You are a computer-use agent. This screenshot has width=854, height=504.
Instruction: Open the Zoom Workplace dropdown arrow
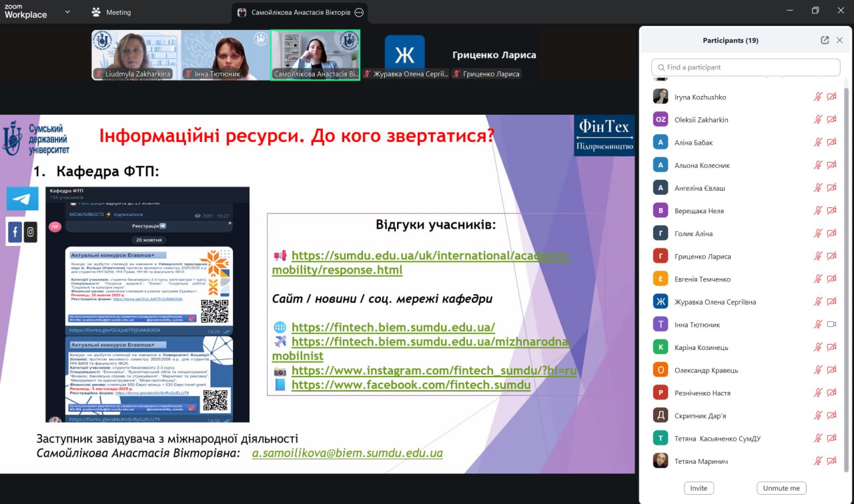click(x=67, y=12)
